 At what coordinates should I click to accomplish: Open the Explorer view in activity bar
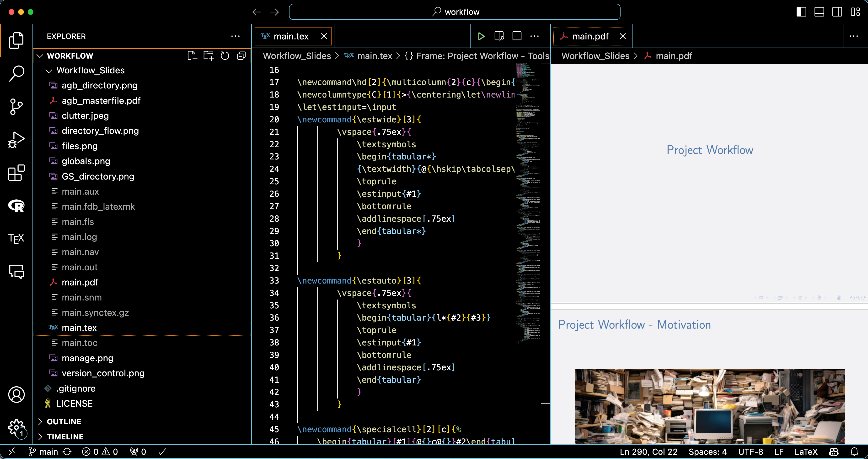click(x=16, y=40)
